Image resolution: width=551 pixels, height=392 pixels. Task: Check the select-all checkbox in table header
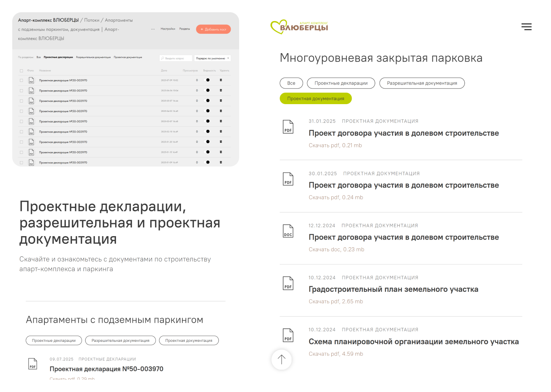click(21, 70)
